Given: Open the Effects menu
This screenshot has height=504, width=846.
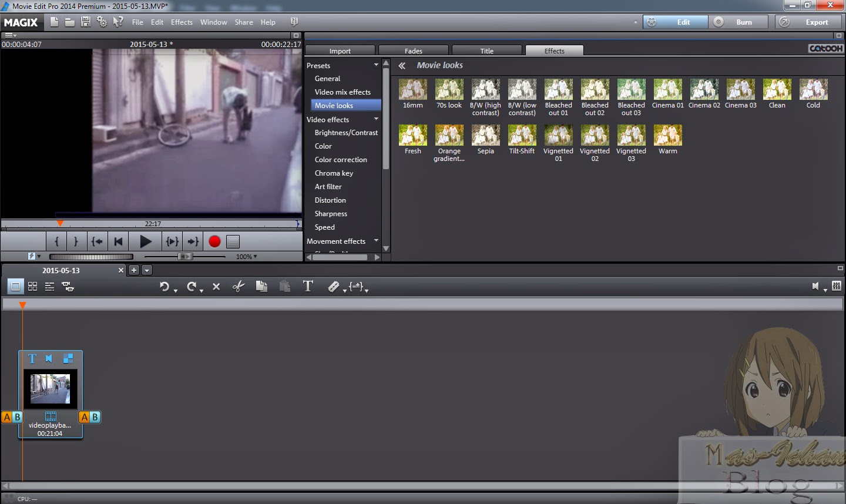Looking at the screenshot, I should [182, 22].
